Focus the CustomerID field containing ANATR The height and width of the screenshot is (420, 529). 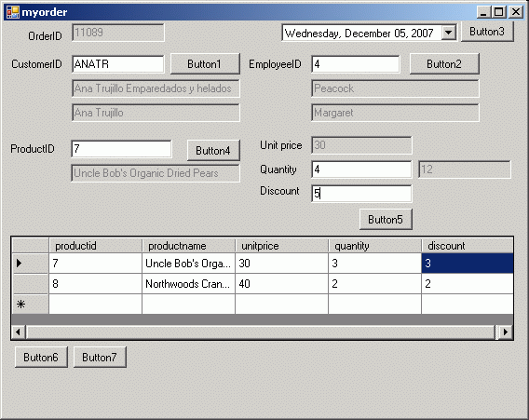(x=118, y=64)
